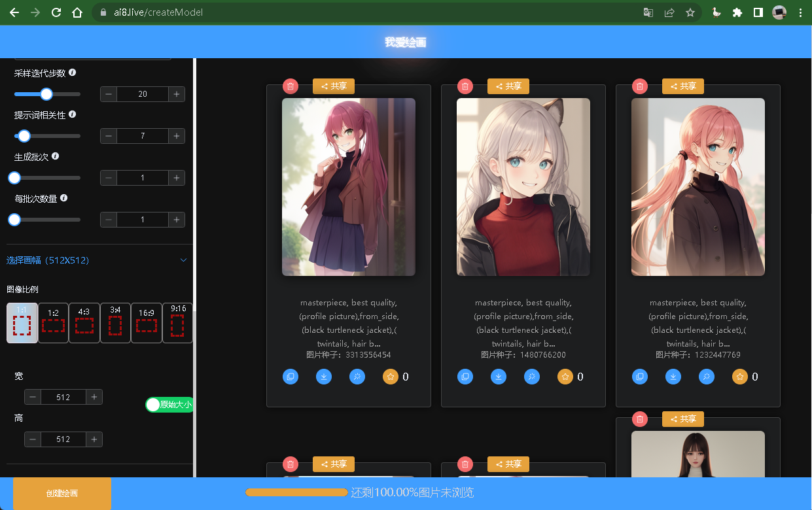This screenshot has height=510, width=812.
Task: Click the 高 height input field
Action: pyautogui.click(x=63, y=439)
